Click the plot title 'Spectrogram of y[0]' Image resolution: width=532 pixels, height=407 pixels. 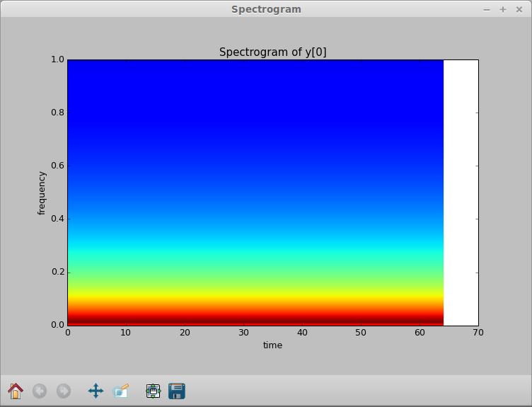pos(272,52)
